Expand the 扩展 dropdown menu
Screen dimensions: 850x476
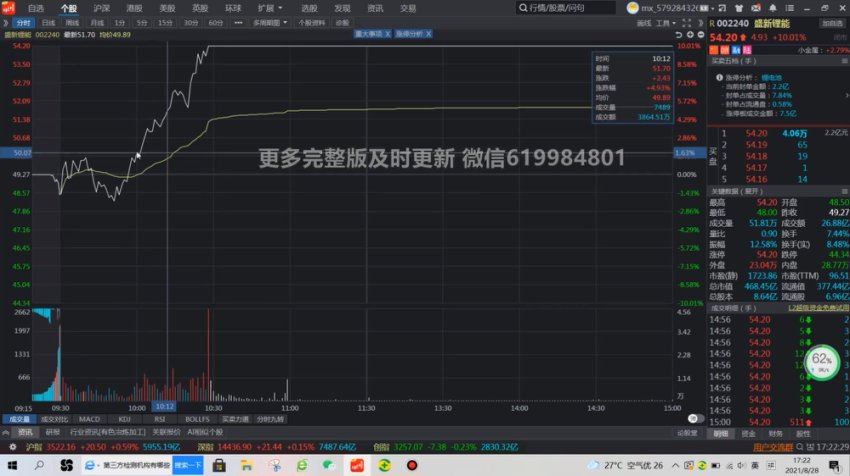coord(269,8)
